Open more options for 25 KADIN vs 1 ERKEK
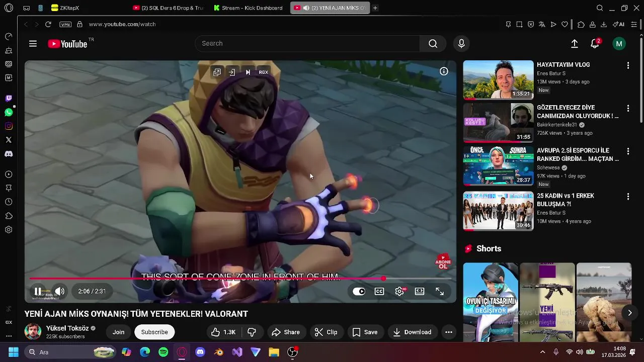This screenshot has height=362, width=644. (x=628, y=197)
